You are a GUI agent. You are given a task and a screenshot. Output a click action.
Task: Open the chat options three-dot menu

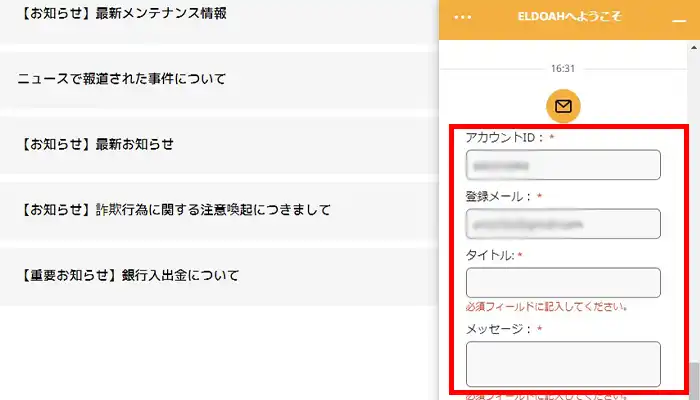click(462, 17)
